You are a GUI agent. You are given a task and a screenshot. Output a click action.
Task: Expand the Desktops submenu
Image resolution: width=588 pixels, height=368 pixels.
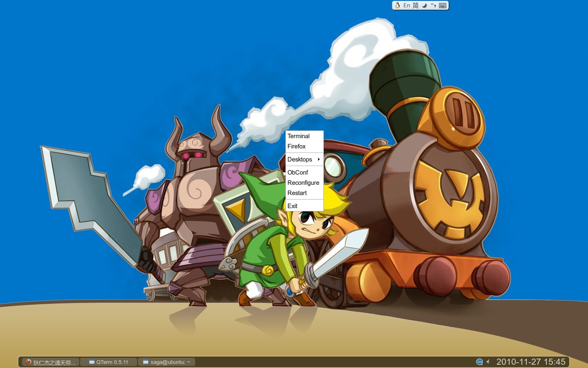[x=304, y=159]
